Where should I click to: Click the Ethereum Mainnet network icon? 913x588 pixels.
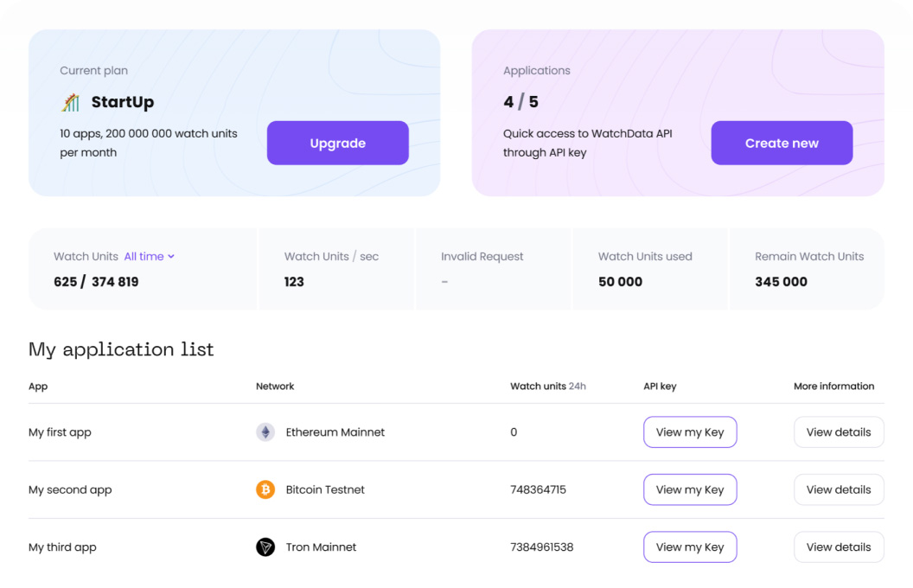coord(265,431)
